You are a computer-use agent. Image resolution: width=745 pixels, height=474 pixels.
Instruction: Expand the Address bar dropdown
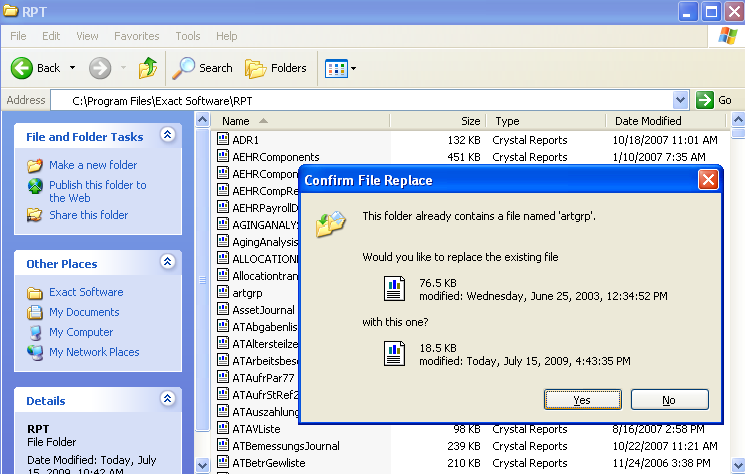[x=680, y=100]
